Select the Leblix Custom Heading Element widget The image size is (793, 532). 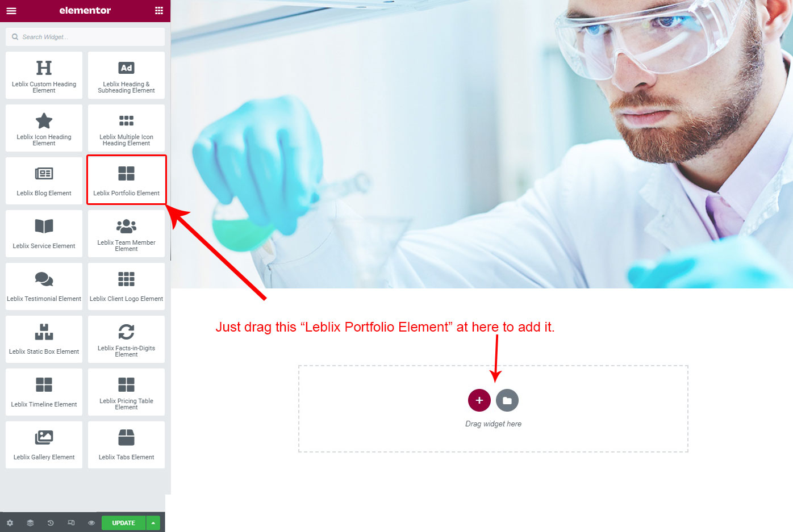click(x=44, y=75)
